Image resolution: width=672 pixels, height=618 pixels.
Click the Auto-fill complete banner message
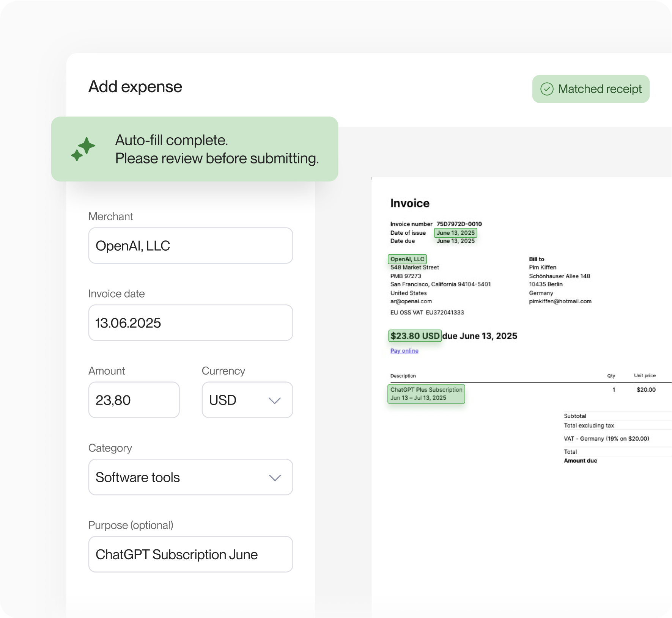pyautogui.click(x=217, y=149)
